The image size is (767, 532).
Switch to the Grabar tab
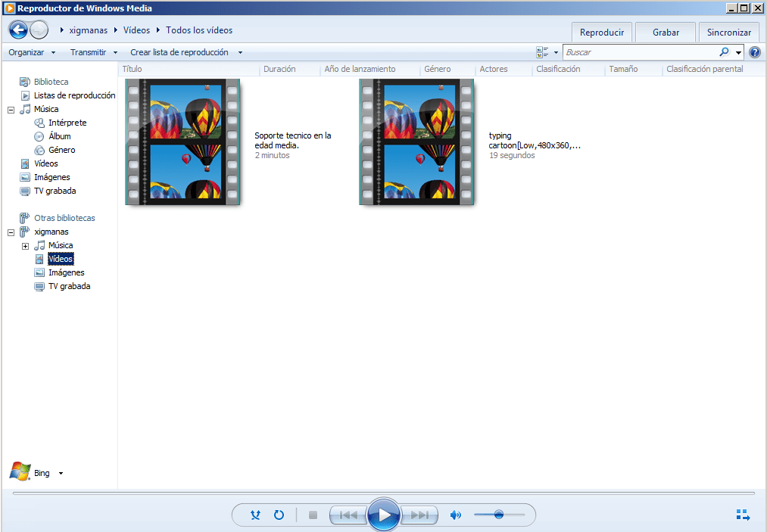[x=666, y=33]
